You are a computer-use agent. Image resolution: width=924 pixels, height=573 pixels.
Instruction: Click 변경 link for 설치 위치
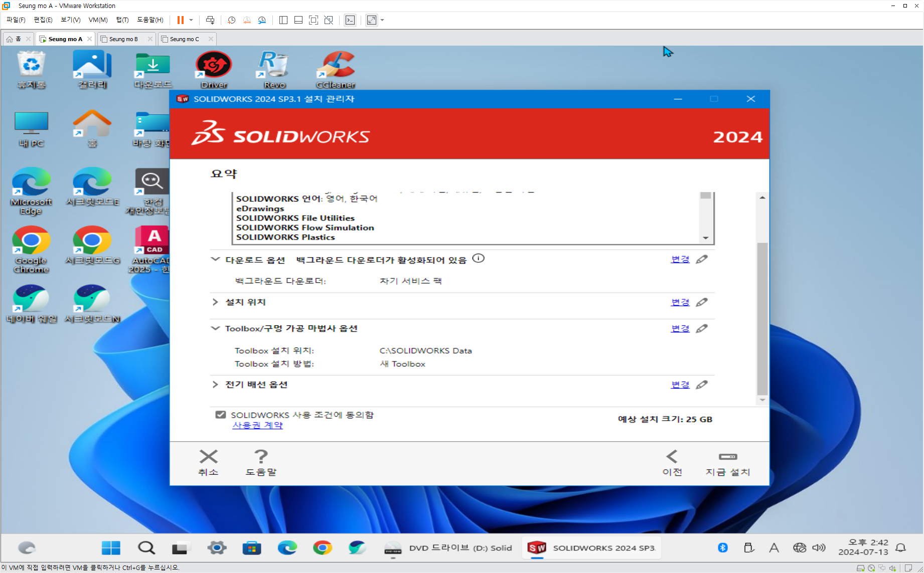tap(680, 302)
